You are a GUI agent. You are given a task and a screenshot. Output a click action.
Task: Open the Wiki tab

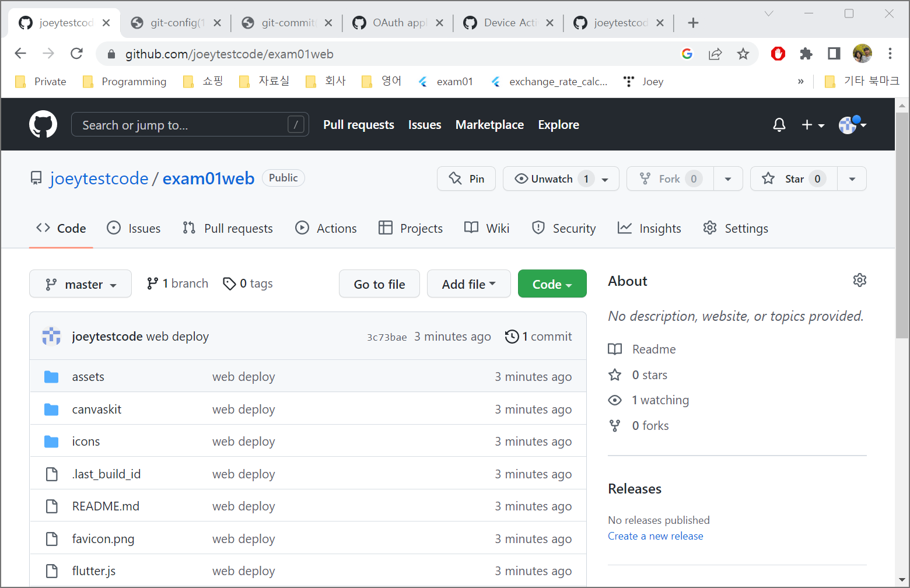coord(487,228)
